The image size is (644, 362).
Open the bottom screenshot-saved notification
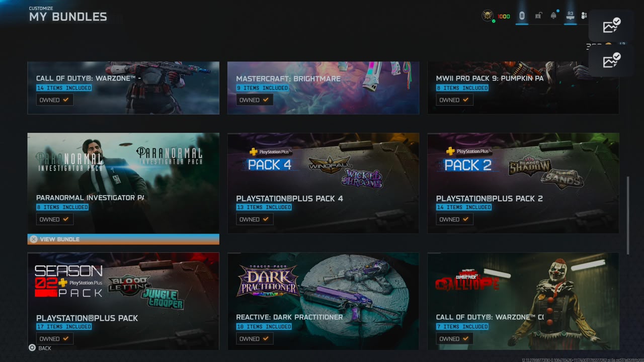[x=611, y=61]
